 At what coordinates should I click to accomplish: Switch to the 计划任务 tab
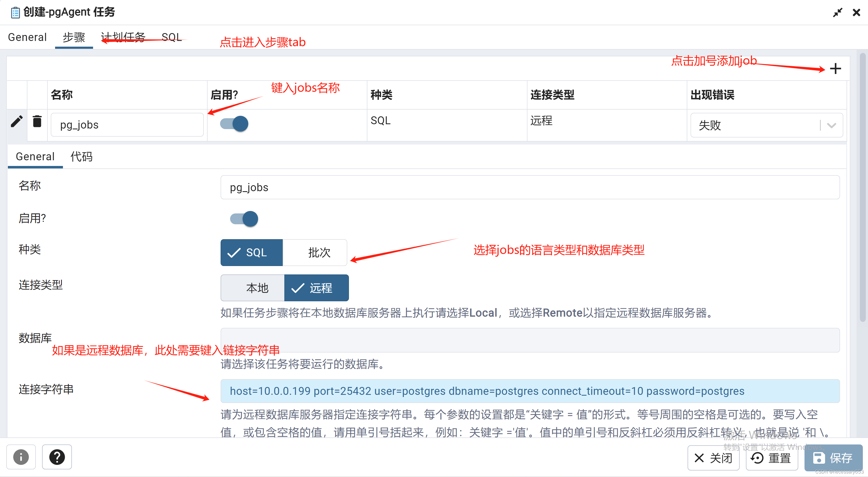pyautogui.click(x=123, y=37)
